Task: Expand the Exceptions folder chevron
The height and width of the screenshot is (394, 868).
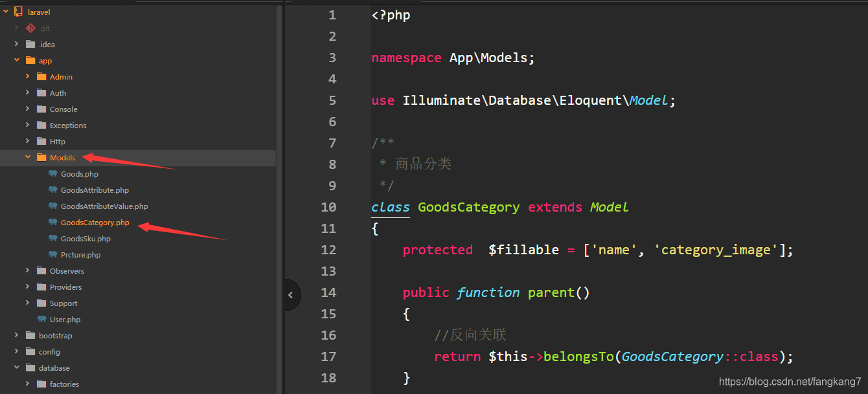Action: pyautogui.click(x=28, y=126)
